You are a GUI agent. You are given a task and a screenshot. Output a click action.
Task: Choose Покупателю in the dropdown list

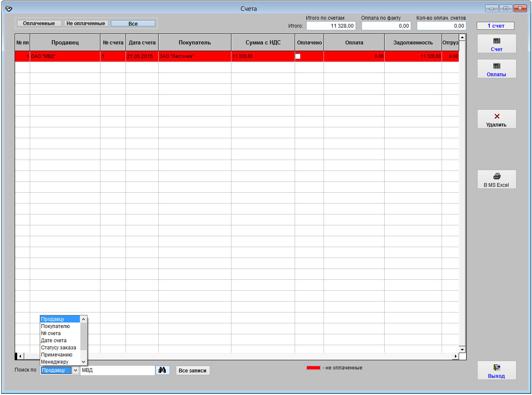(x=60, y=326)
